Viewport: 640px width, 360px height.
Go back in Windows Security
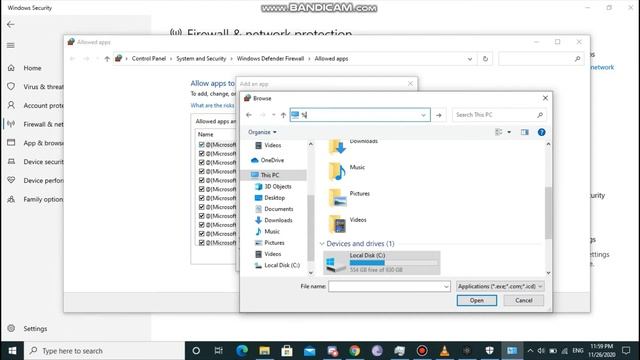click(x=11, y=24)
